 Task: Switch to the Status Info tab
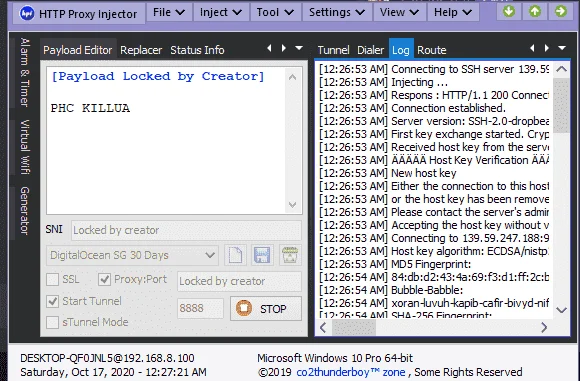click(197, 50)
